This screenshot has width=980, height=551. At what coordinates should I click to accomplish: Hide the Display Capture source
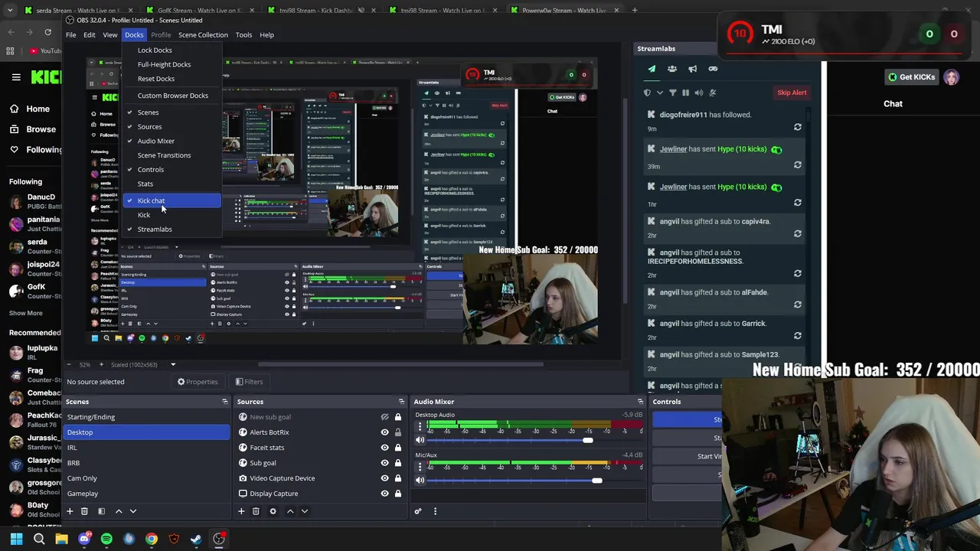[x=385, y=494]
